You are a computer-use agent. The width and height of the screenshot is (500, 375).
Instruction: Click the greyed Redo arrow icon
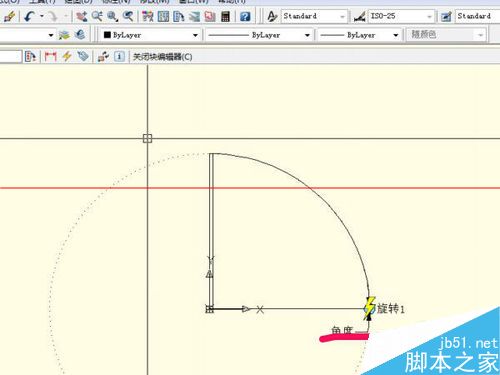point(53,16)
